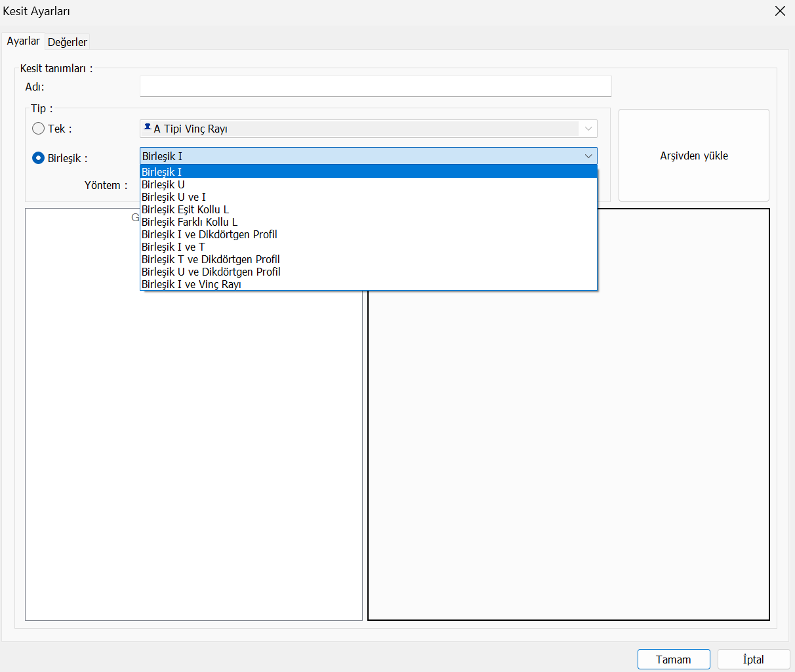Image resolution: width=795 pixels, height=672 pixels.
Task: Click the crane rail icon in Tek dropdown
Action: (148, 128)
